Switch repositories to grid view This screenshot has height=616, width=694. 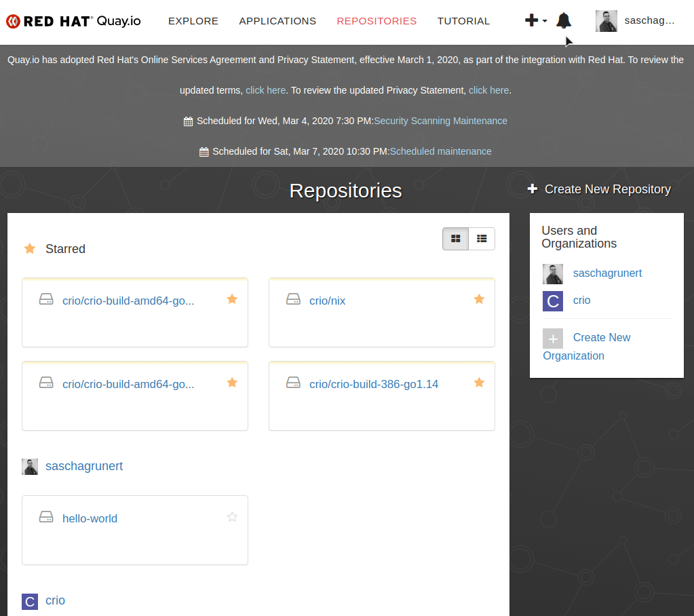pyautogui.click(x=455, y=239)
